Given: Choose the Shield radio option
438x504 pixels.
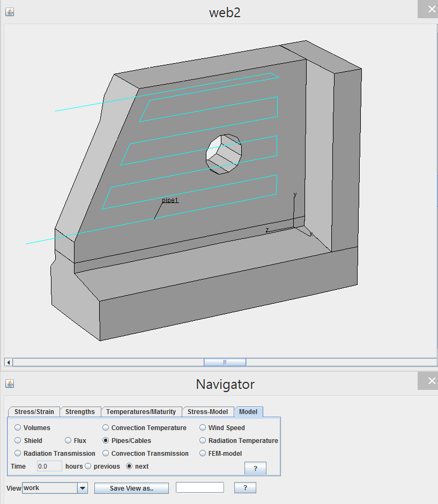Looking at the screenshot, I should (x=18, y=440).
